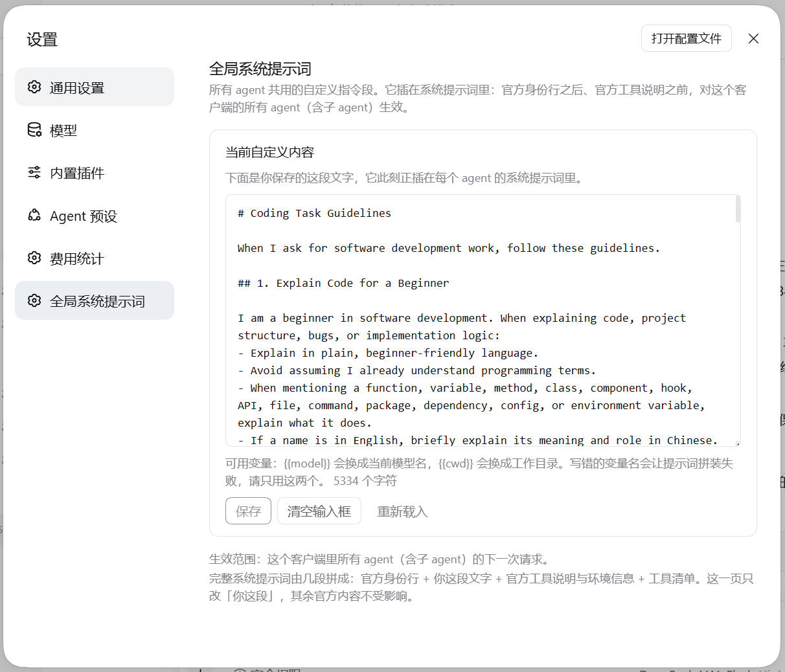The width and height of the screenshot is (785, 672).
Task: Click the 保存 button
Action: (248, 511)
